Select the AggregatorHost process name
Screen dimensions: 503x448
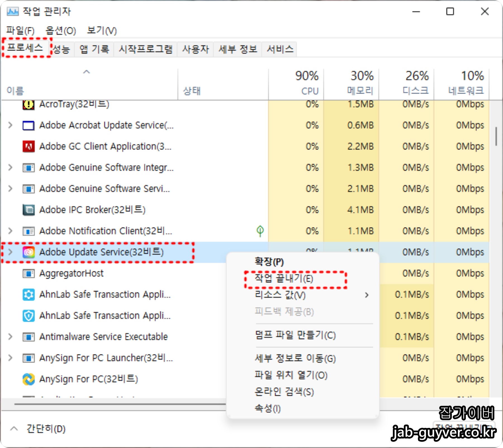click(71, 273)
